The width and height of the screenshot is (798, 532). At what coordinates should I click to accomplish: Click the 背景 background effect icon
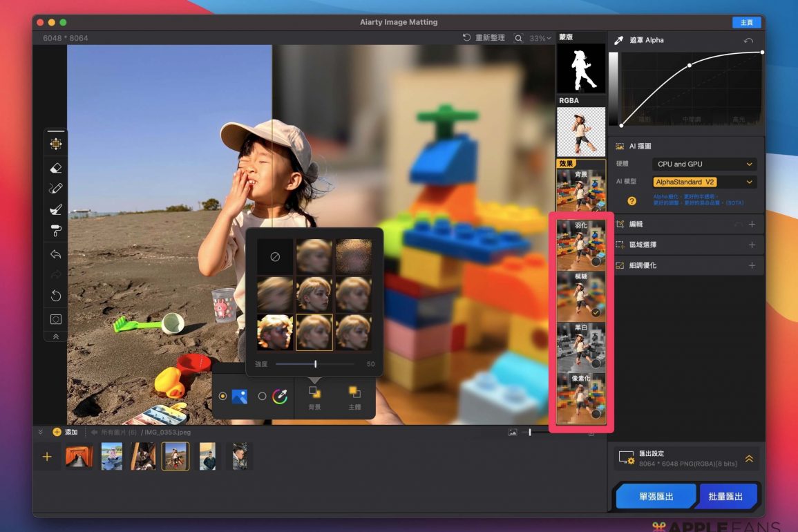tap(314, 392)
